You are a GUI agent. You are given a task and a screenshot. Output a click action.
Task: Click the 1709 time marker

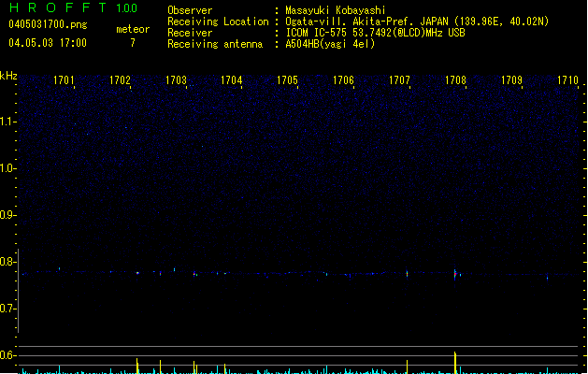pyautogui.click(x=511, y=80)
